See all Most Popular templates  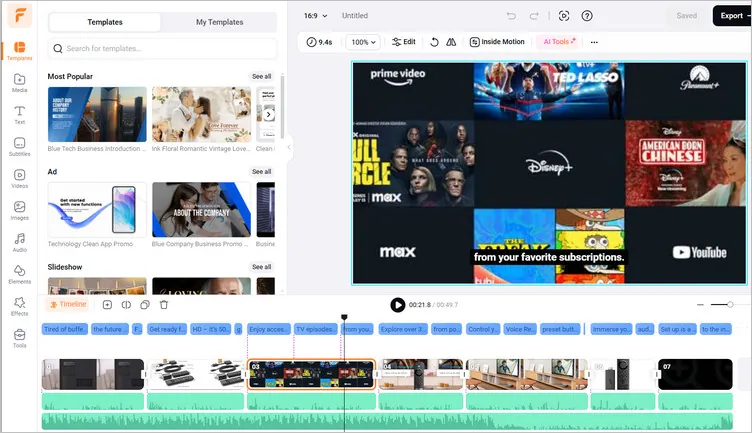click(261, 76)
